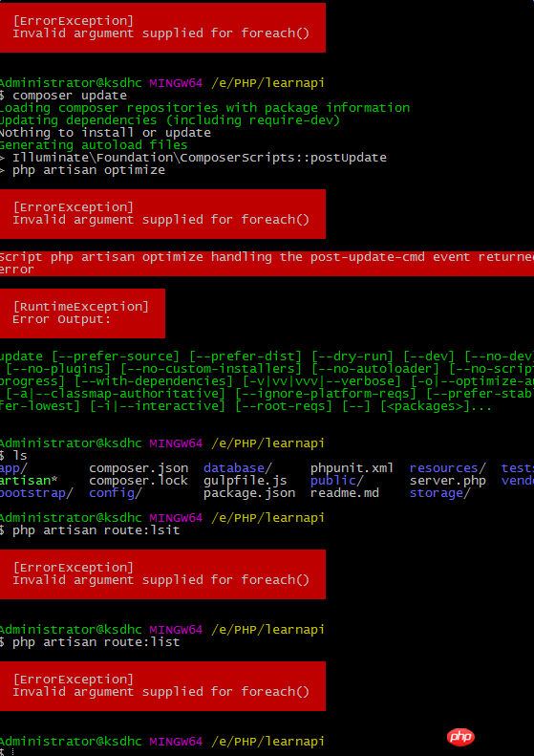Click the readme.md file name
Image resolution: width=534 pixels, height=756 pixels.
pyautogui.click(x=345, y=493)
